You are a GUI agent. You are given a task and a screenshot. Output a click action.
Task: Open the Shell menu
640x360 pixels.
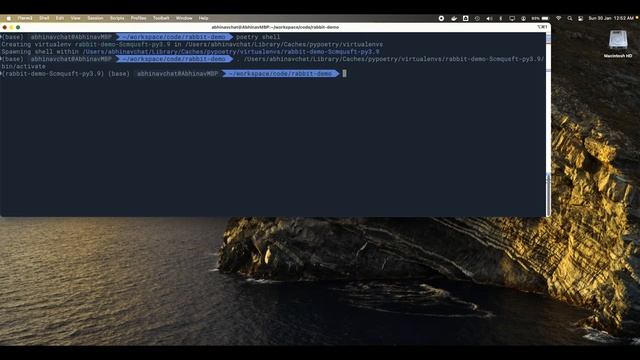tap(44, 18)
